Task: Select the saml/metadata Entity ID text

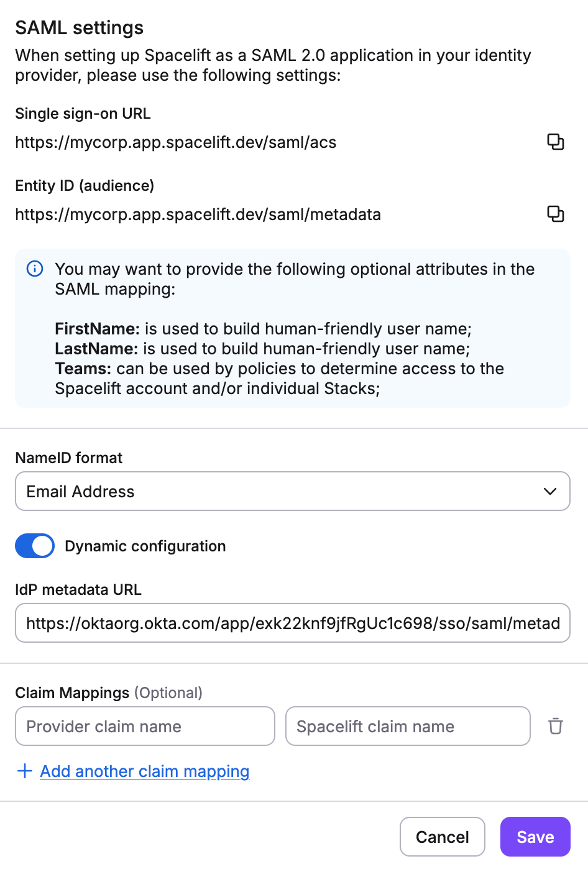Action: coord(198,215)
